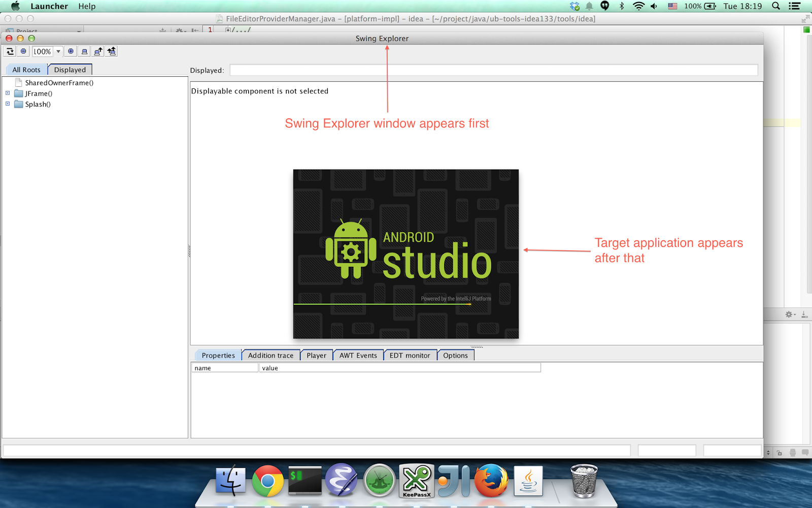812x508 pixels.
Task: Click the refresh component tree icon
Action: (10, 51)
